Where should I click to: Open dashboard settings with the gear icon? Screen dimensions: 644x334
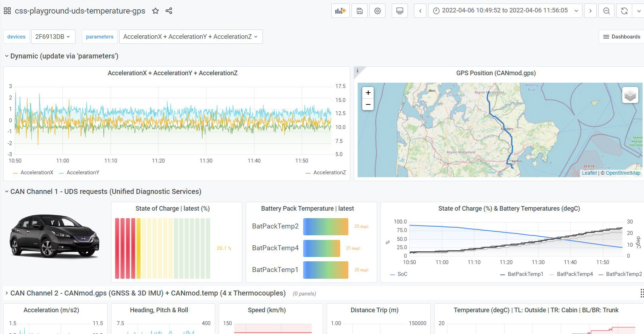377,11
